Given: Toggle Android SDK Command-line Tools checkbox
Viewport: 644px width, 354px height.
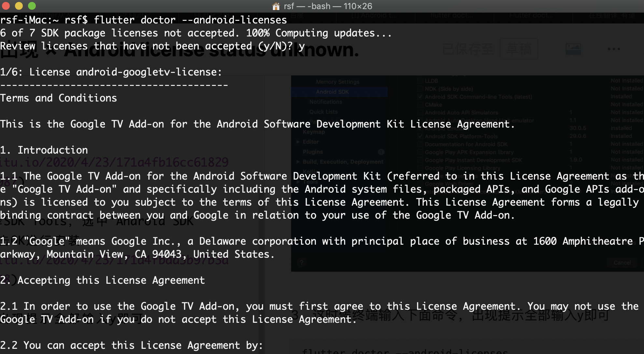Looking at the screenshot, I should (x=420, y=97).
